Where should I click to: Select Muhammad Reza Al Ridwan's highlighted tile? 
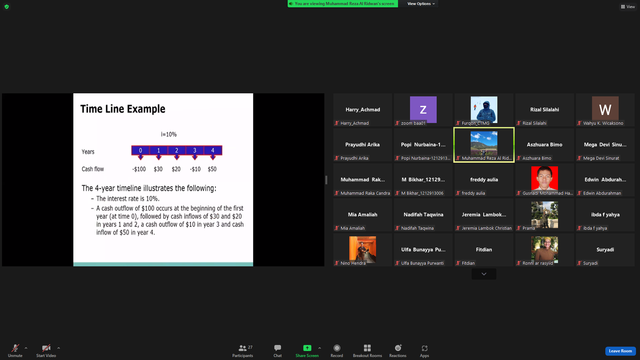pyautogui.click(x=484, y=145)
